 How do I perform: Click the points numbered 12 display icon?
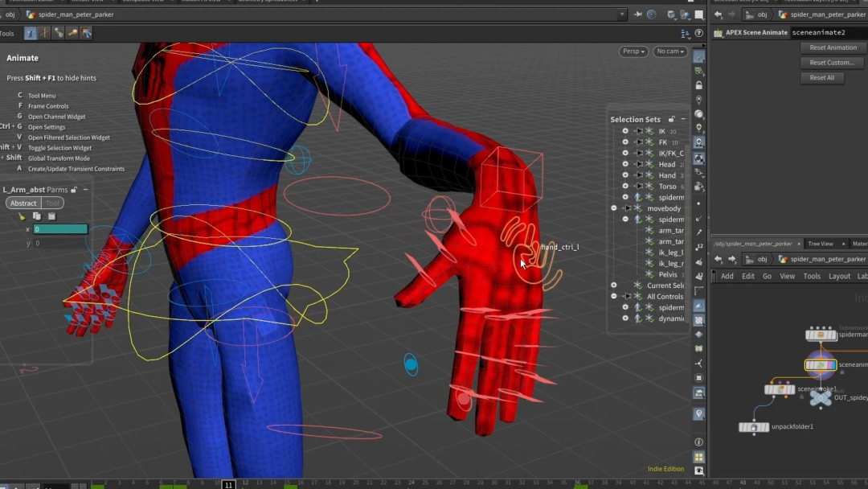point(699,246)
